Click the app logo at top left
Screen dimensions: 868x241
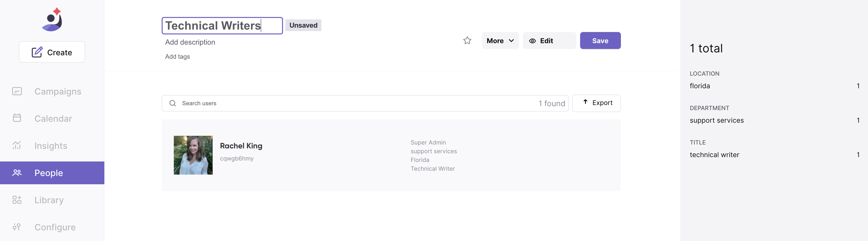(52, 20)
